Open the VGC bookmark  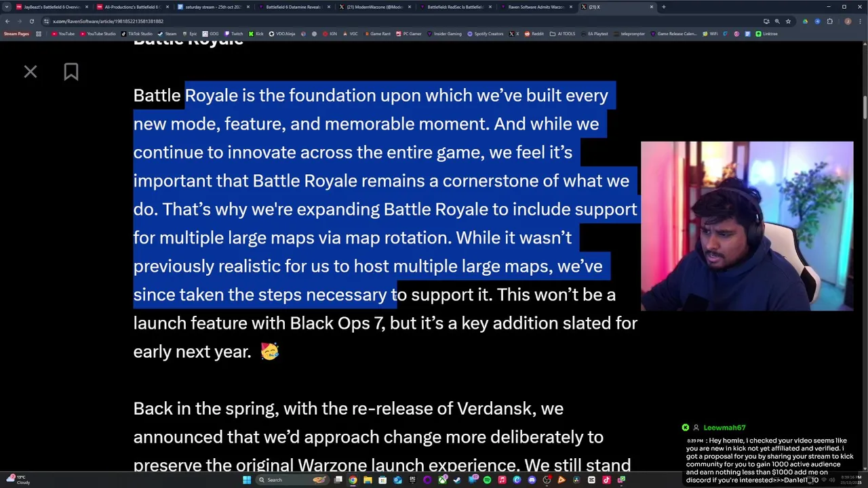350,34
